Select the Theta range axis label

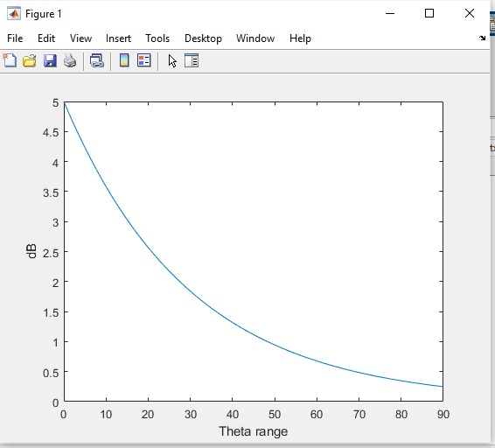point(253,431)
